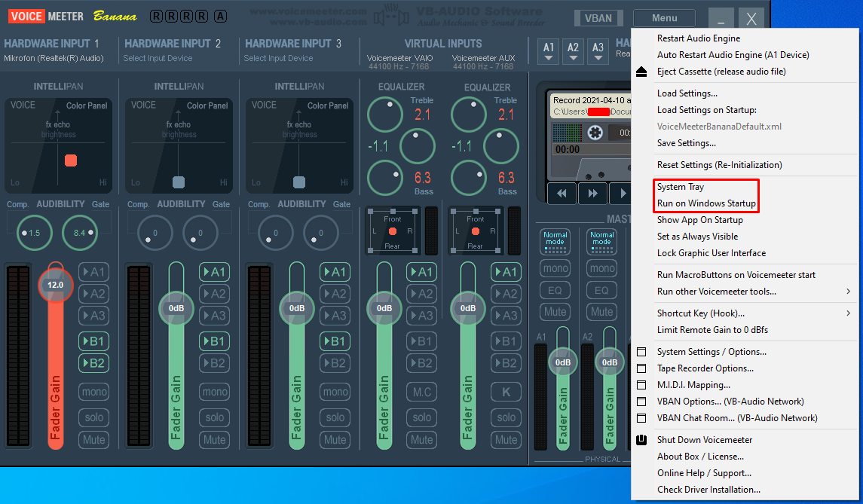Click the Intellipan cursor on Hardware Input 2
Screen dimensions: 863x504
point(179,182)
